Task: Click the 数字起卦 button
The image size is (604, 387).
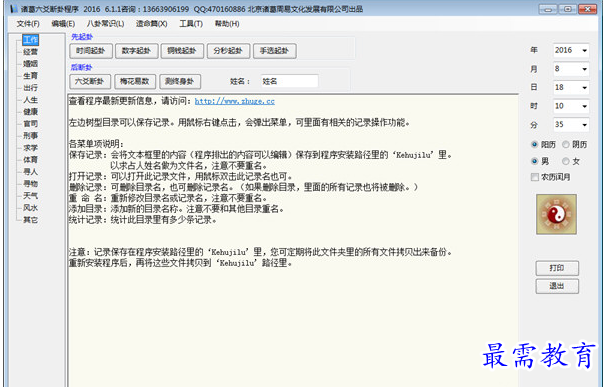Action: (x=136, y=51)
